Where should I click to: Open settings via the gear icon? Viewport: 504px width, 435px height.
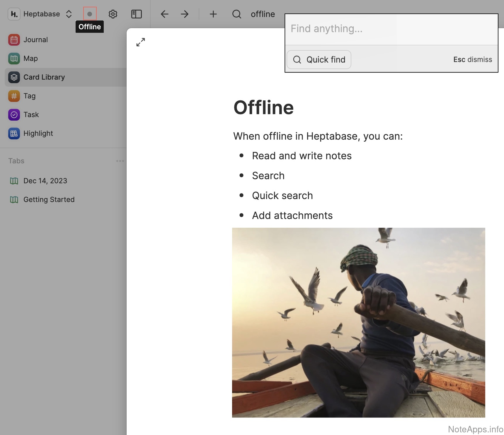113,14
